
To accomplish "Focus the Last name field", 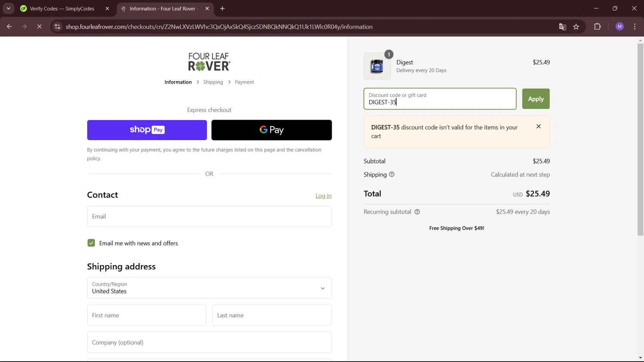I will pos(272,315).
